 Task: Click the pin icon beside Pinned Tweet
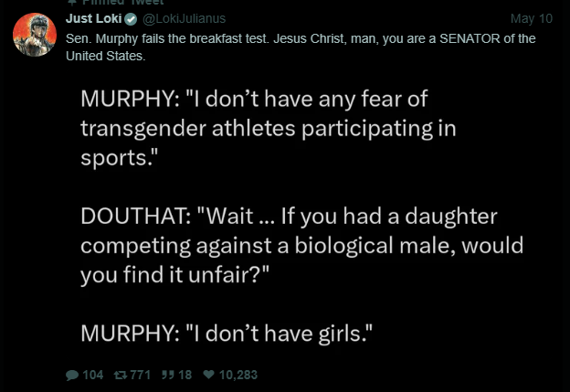pos(72,2)
